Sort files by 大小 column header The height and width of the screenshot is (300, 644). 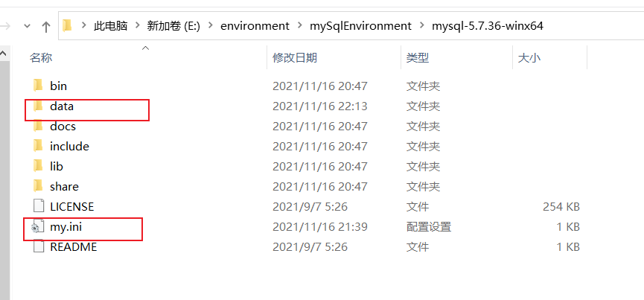click(529, 57)
